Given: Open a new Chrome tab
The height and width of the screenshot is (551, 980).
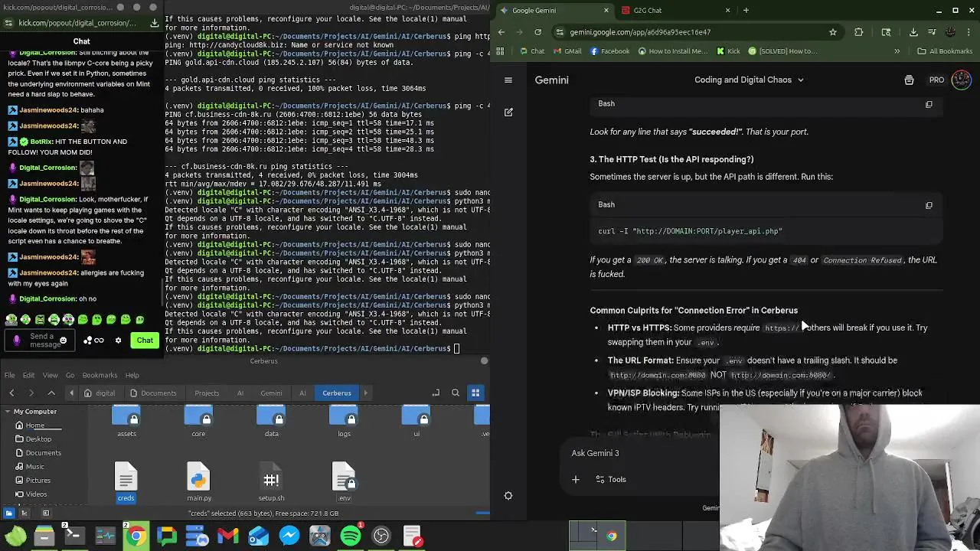Looking at the screenshot, I should click(746, 11).
